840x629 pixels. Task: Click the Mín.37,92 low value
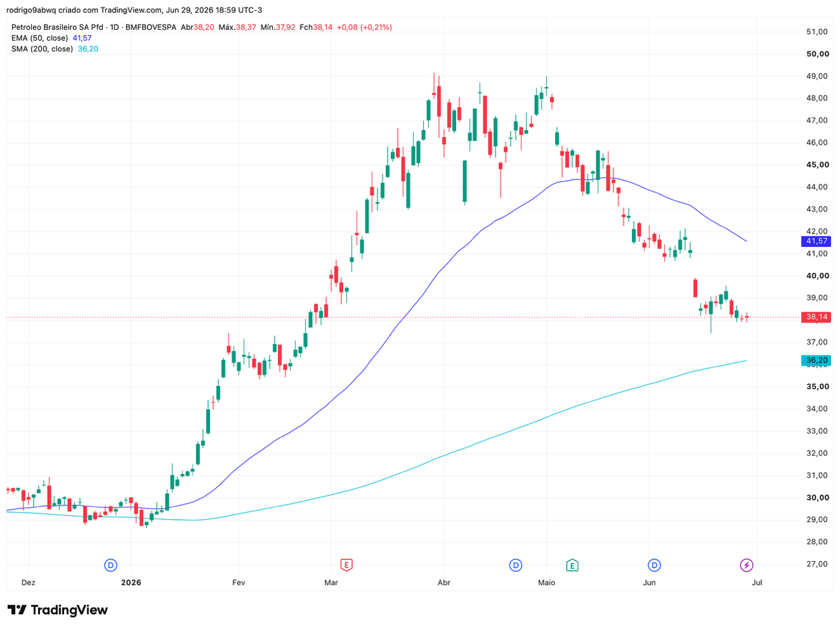tap(278, 27)
